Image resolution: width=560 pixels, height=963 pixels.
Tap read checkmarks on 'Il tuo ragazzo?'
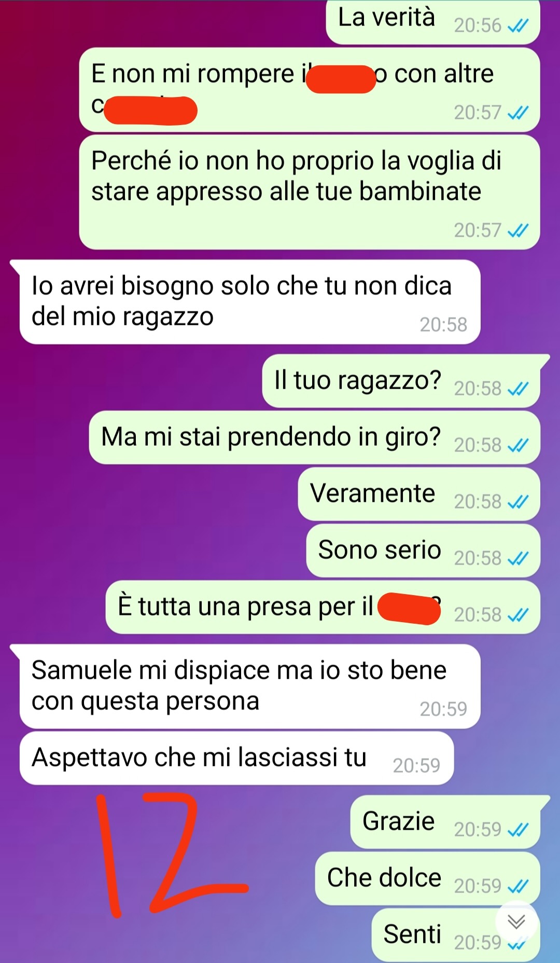coord(518,389)
